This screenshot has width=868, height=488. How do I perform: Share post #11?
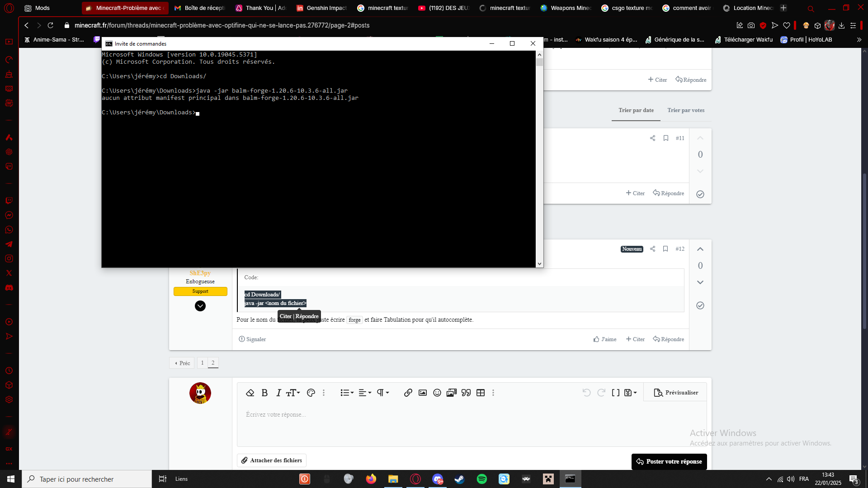pyautogui.click(x=652, y=138)
